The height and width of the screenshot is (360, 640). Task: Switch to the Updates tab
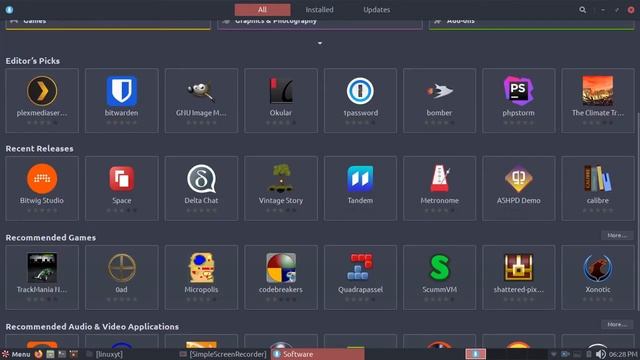(x=377, y=10)
